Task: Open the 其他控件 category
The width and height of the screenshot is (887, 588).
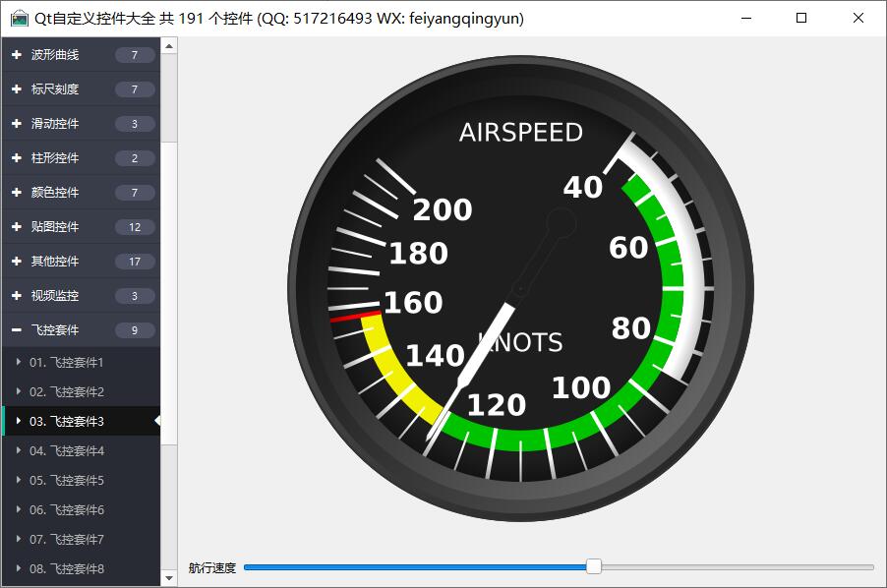Action: [55, 262]
